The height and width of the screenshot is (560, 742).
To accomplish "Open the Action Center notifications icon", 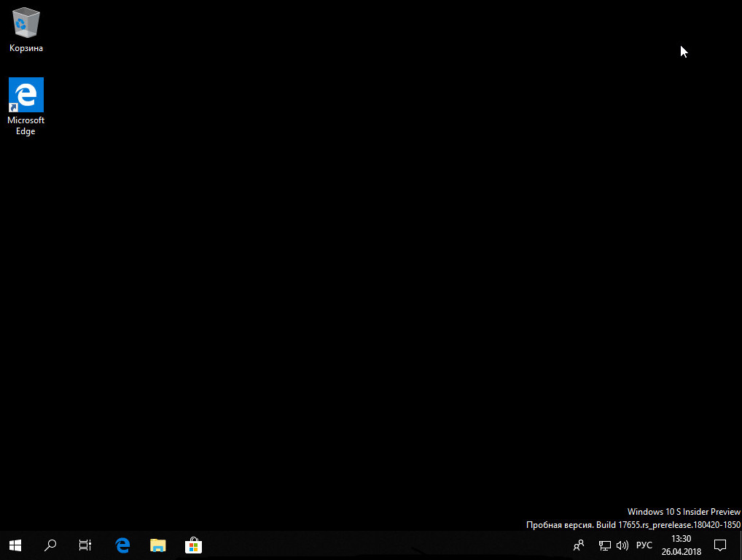I will pos(720,545).
